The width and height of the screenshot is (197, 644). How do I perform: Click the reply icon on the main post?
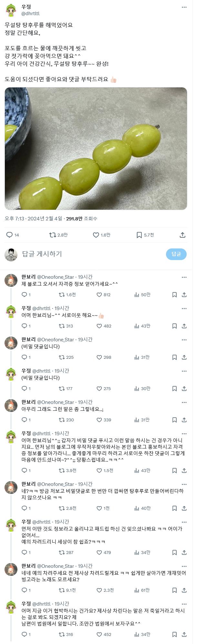[x=9, y=235]
